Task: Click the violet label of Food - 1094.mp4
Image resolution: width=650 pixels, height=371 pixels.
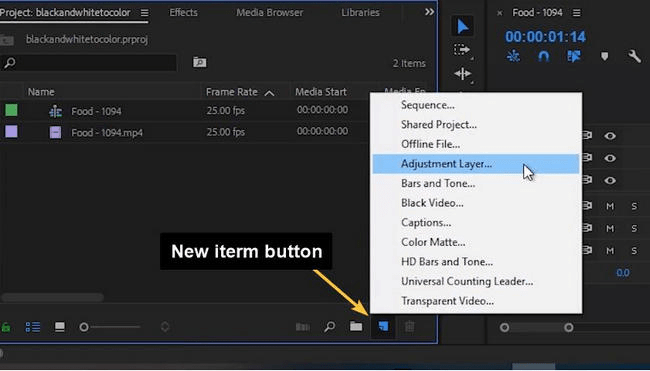Action: [x=11, y=132]
